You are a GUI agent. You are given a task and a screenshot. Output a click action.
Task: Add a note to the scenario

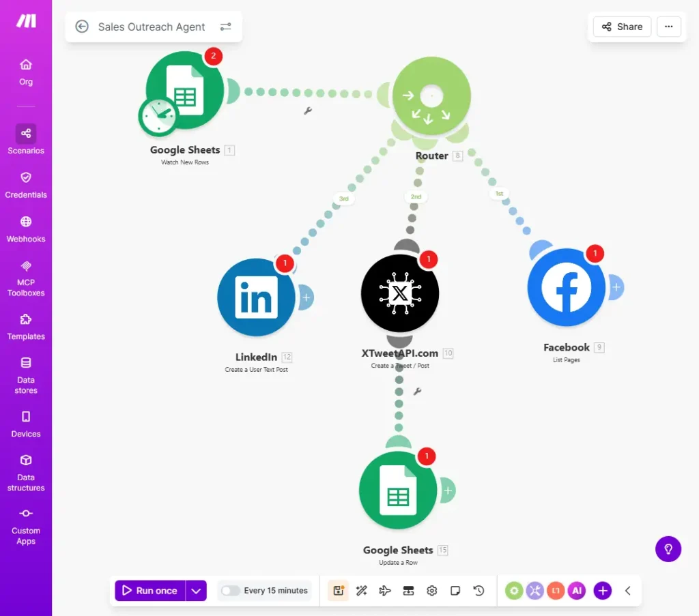click(455, 591)
